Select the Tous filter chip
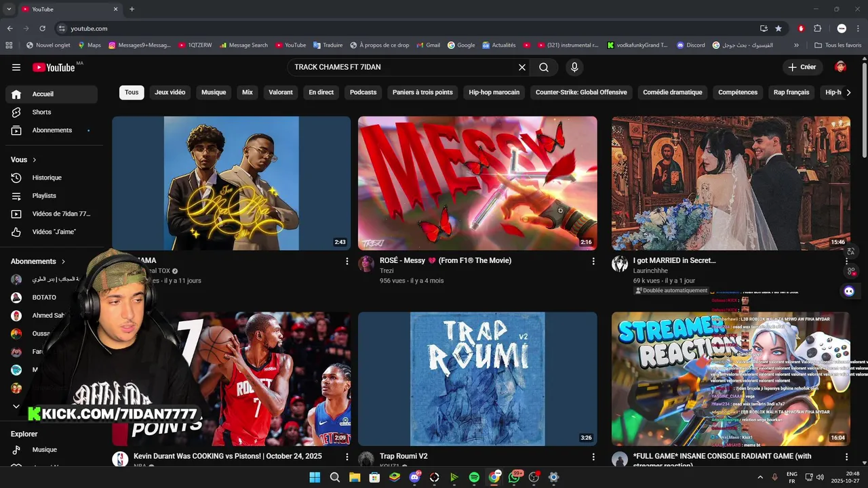868x488 pixels. (x=132, y=92)
